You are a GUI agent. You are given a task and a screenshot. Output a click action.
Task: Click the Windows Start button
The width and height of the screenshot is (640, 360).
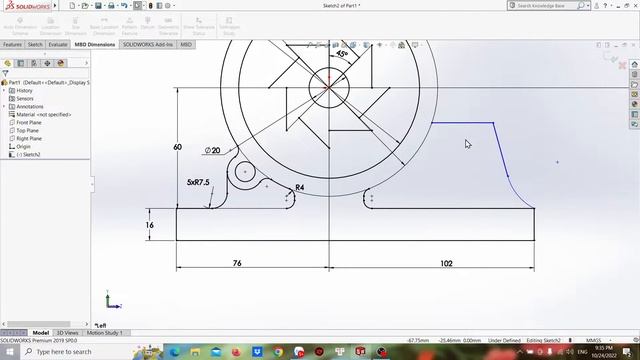coord(10,351)
